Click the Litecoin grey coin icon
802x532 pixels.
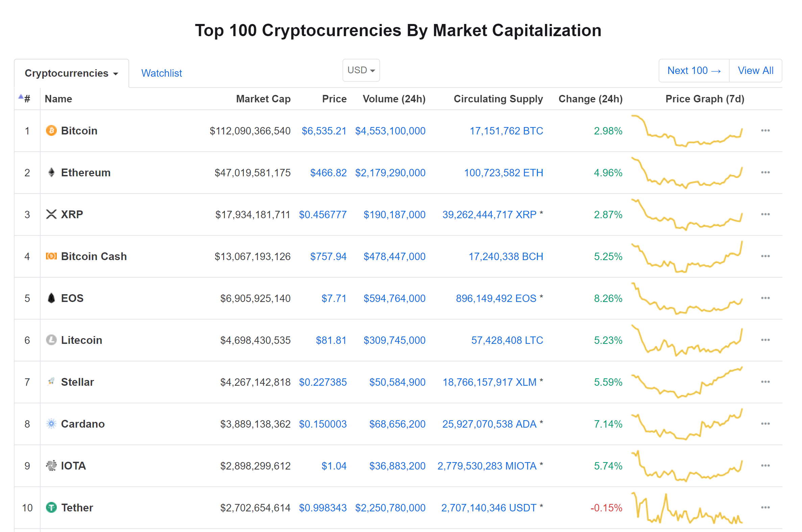pyautogui.click(x=51, y=340)
